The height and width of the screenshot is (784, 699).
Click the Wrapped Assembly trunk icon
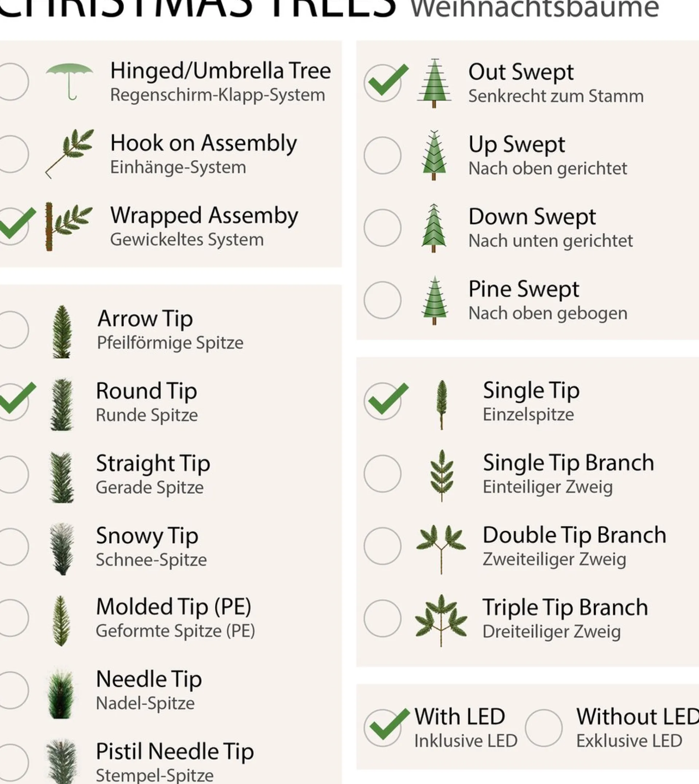coord(68,226)
